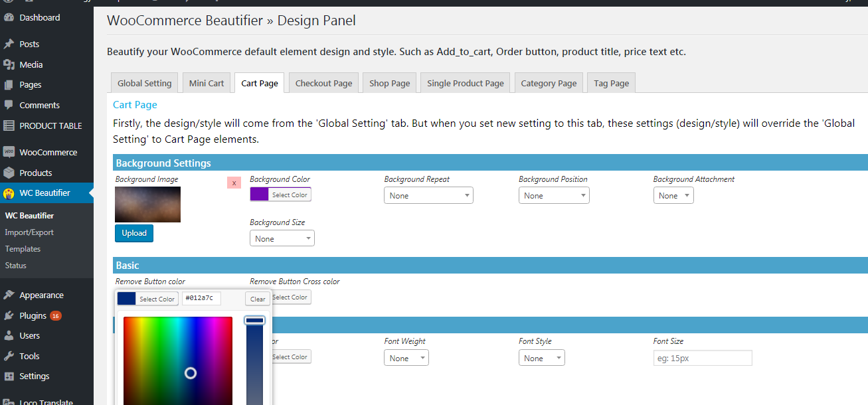The width and height of the screenshot is (868, 405).
Task: Open the Background Size dropdown
Action: tap(282, 238)
